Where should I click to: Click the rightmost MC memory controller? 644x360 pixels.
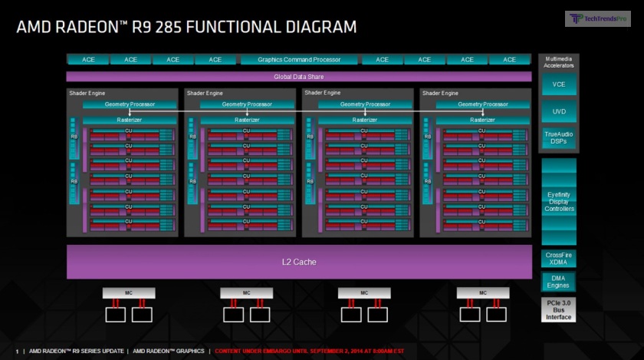483,293
